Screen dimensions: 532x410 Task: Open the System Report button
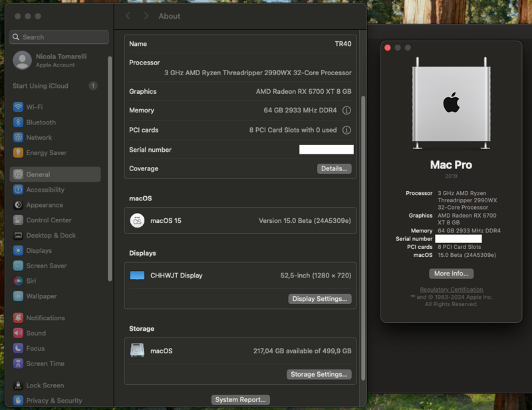click(241, 400)
